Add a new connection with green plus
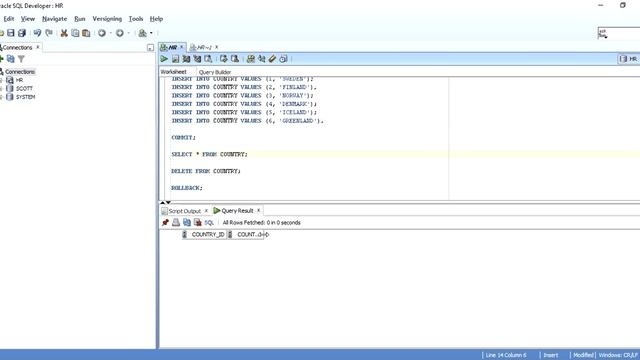 2,59
